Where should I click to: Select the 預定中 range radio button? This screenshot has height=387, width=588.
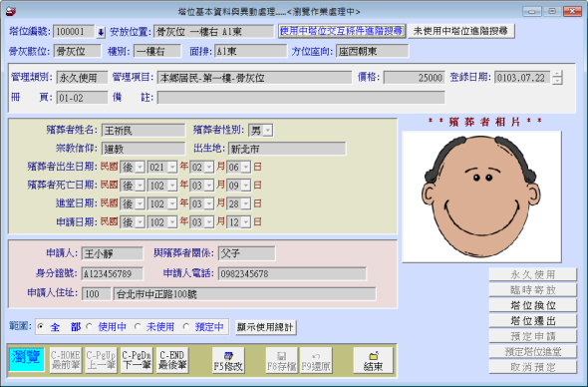(186, 326)
